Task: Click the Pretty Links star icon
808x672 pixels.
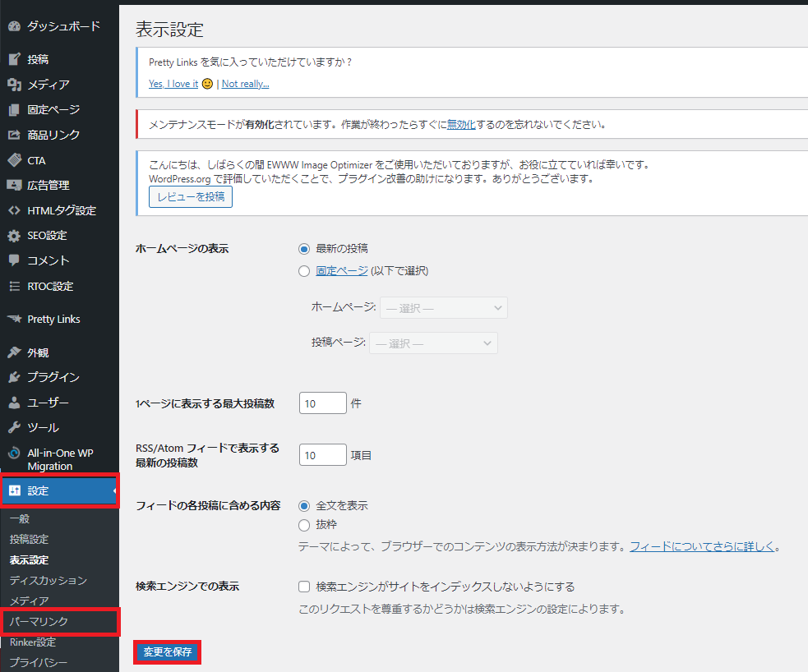Action: pos(15,320)
